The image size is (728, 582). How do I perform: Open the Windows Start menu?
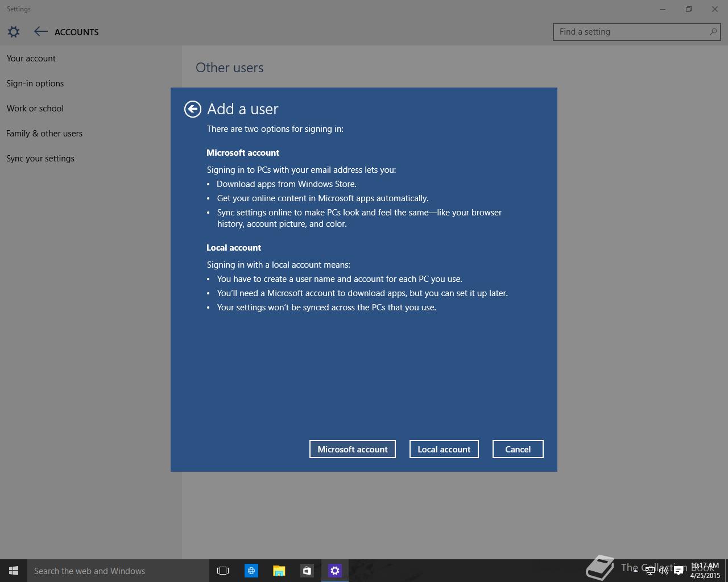pos(14,571)
